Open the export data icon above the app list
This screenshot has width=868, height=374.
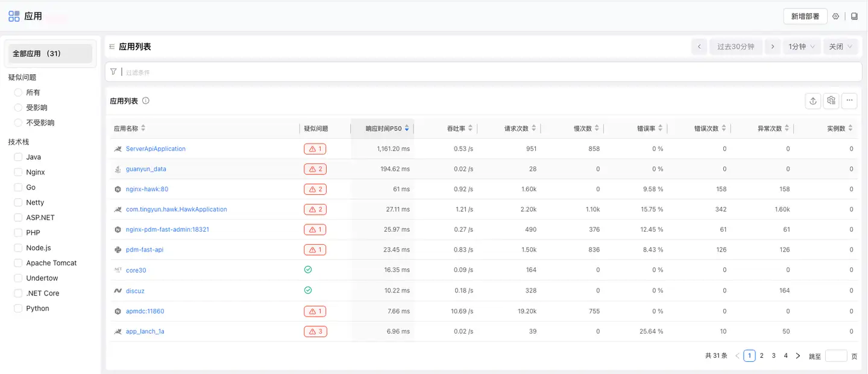point(813,101)
